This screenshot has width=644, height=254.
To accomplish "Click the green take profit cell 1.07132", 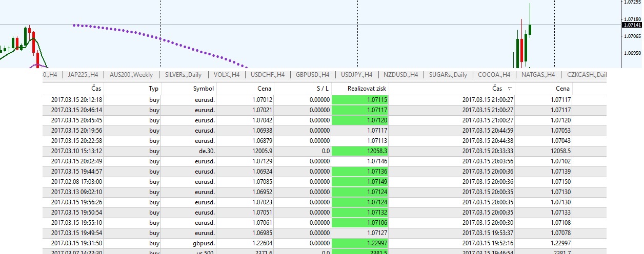I will click(x=360, y=213).
